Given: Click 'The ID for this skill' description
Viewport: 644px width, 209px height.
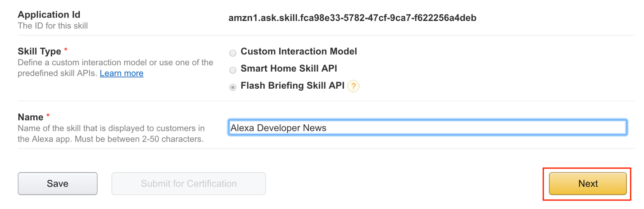Looking at the screenshot, I should (53, 26).
